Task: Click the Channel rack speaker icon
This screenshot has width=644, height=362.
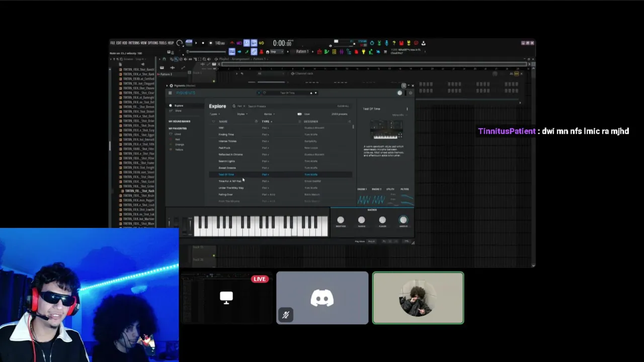Action: tap(292, 73)
